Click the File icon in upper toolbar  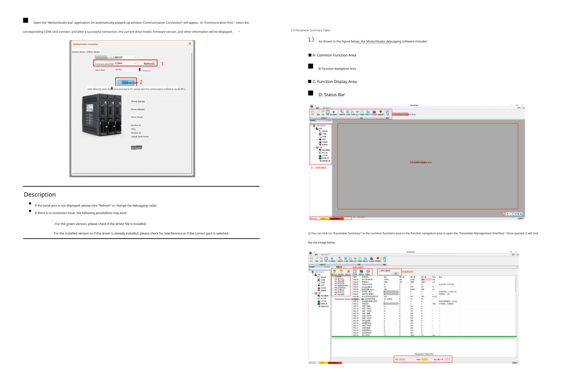click(323, 112)
